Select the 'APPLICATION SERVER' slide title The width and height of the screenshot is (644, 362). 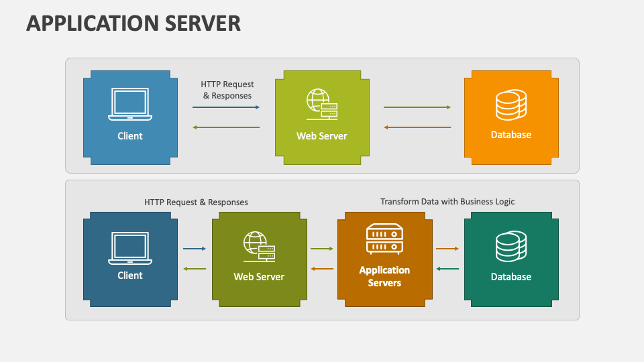[133, 23]
